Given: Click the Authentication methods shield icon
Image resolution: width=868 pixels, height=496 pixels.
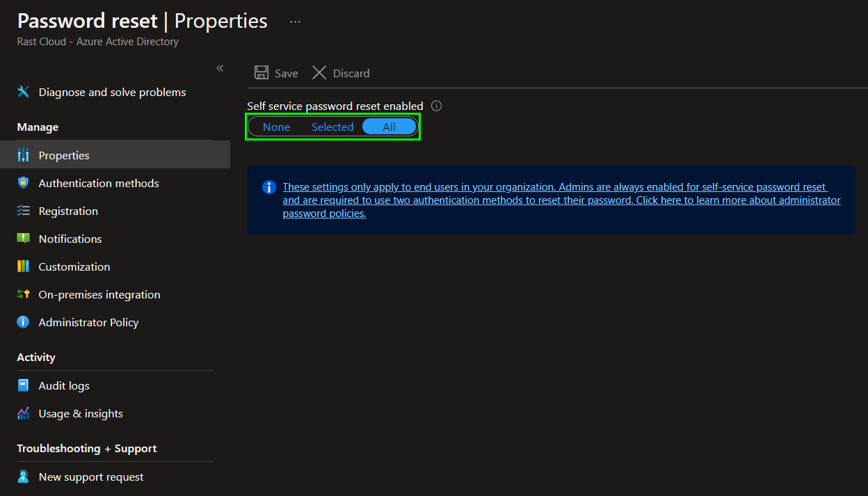Looking at the screenshot, I should pyautogui.click(x=24, y=183).
